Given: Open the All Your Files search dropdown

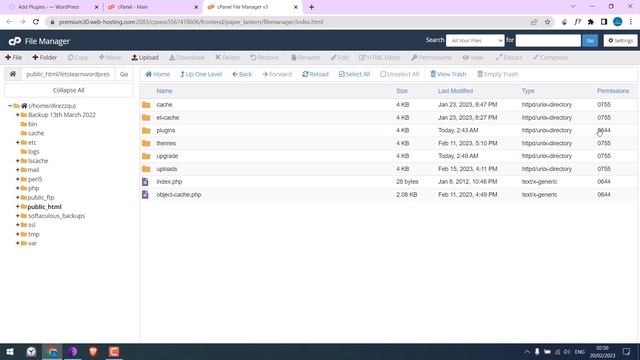Looking at the screenshot, I should pos(475,40).
